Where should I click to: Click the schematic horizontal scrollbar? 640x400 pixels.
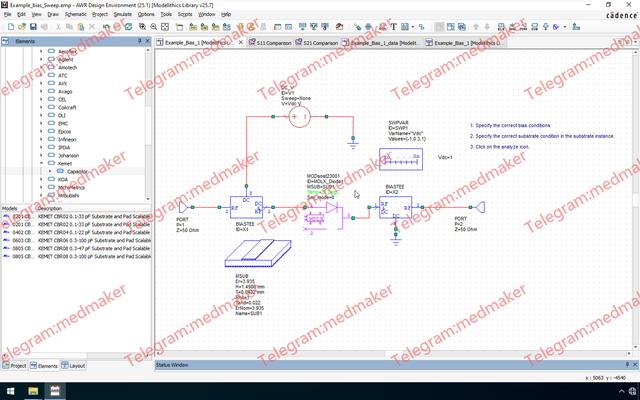click(x=394, y=354)
